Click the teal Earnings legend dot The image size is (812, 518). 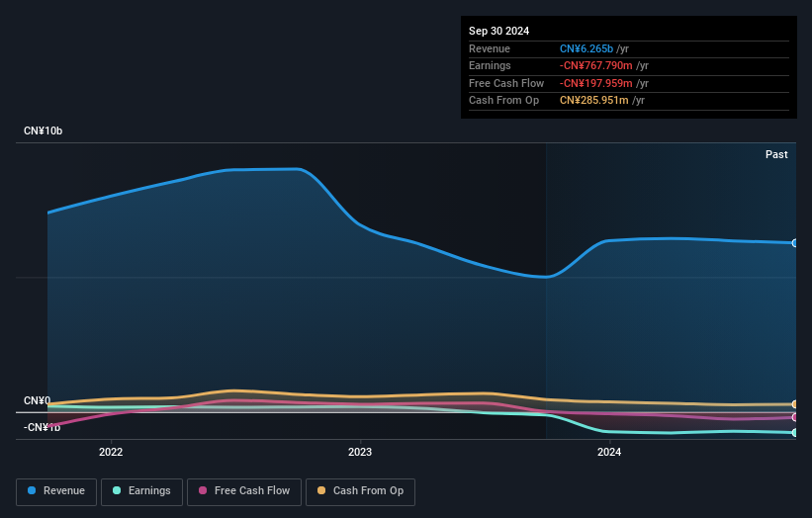pyautogui.click(x=117, y=490)
